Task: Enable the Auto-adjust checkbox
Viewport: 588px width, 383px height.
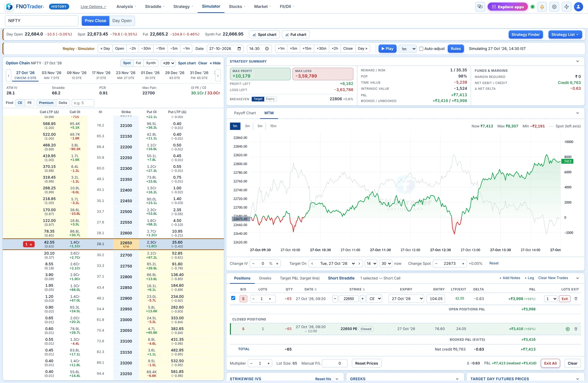Action: [x=421, y=49]
